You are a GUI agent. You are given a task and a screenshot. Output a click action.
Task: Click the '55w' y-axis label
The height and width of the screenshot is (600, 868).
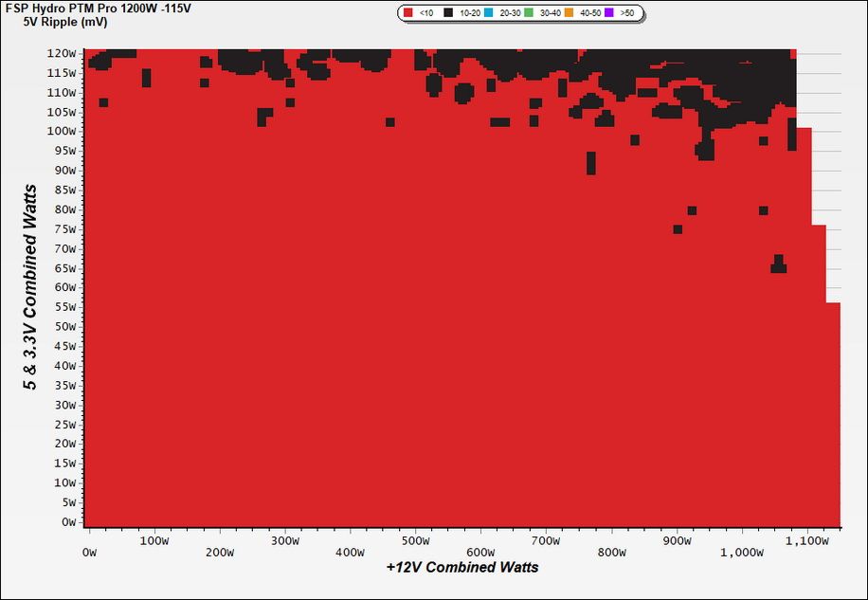(64, 307)
